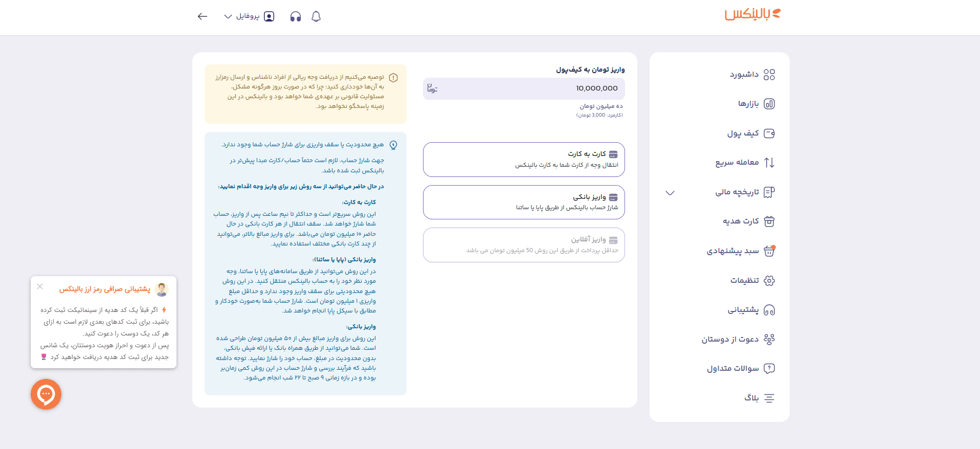Click the سوالات متداول question icon
Screen dimensions: 980x449
[769, 368]
